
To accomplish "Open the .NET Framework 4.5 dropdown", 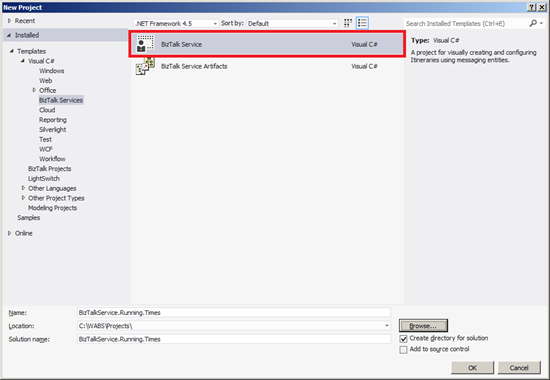I will (x=176, y=24).
